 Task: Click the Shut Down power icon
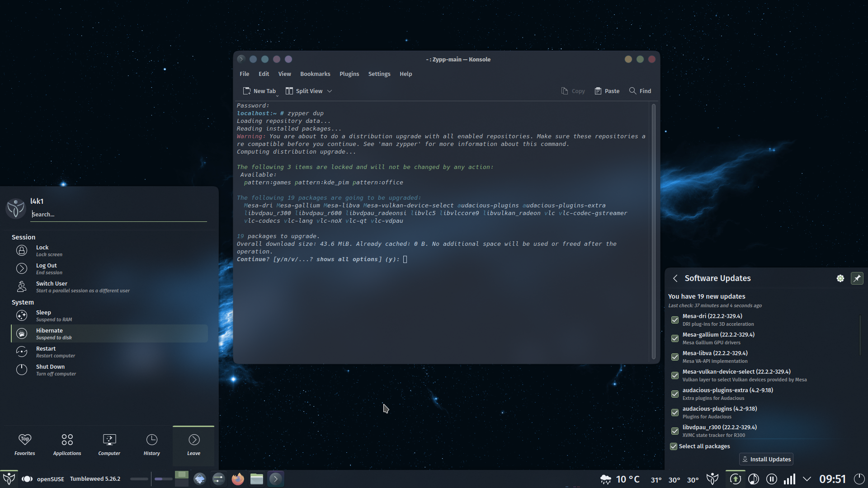(x=22, y=370)
